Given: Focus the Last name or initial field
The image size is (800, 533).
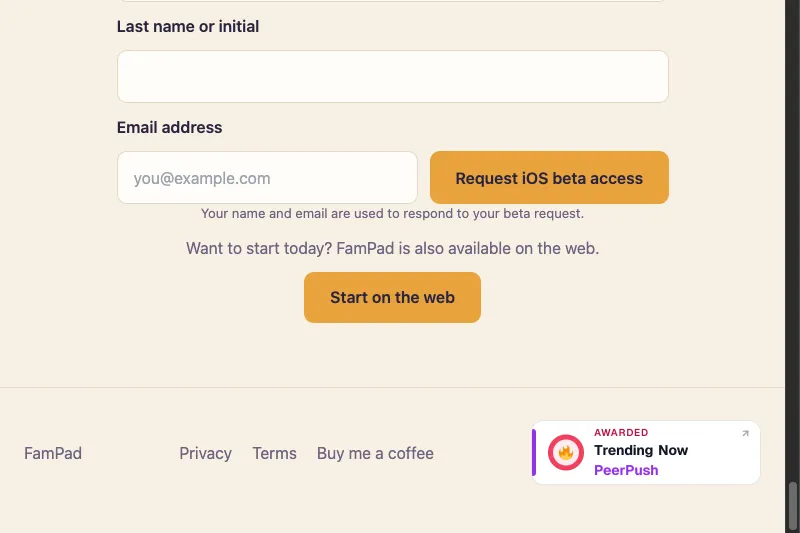Looking at the screenshot, I should click(392, 77).
